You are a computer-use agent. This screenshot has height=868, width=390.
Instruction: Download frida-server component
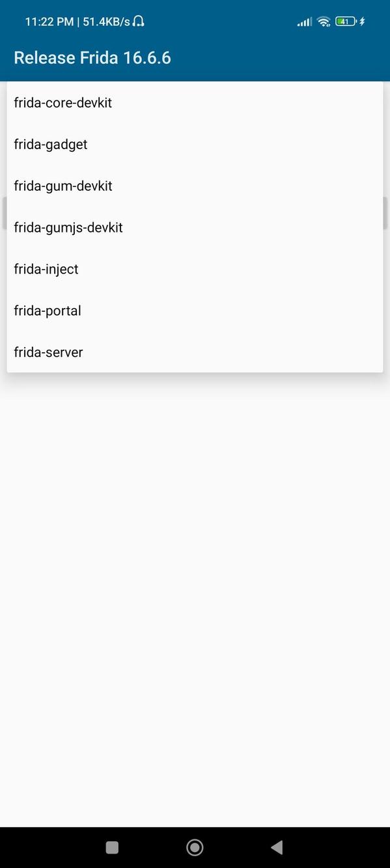[48, 352]
